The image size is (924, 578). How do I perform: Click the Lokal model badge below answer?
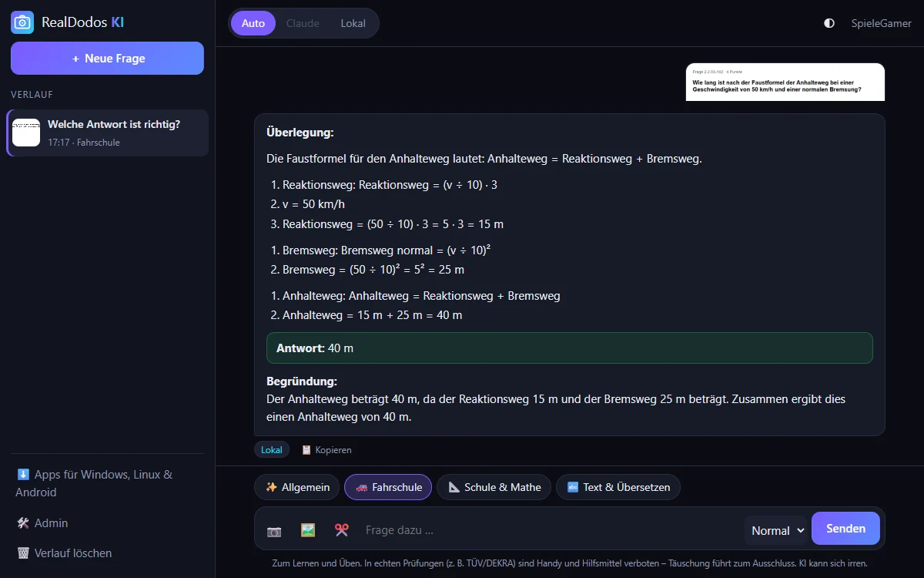point(272,449)
